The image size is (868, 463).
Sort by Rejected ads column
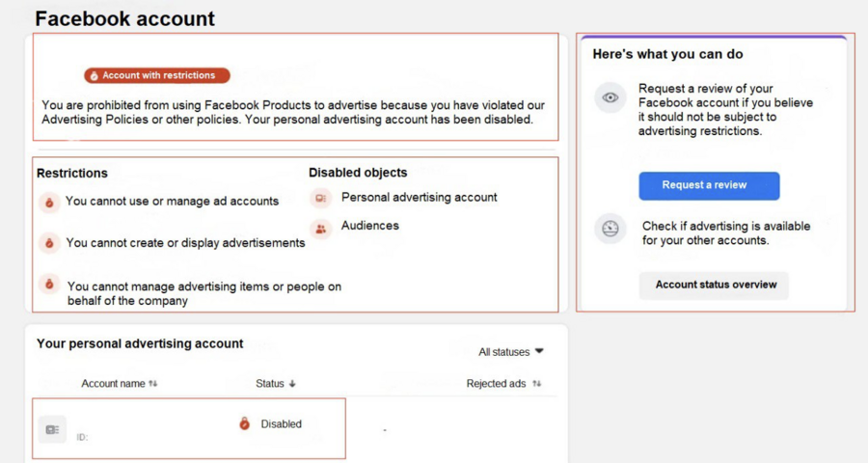537,383
